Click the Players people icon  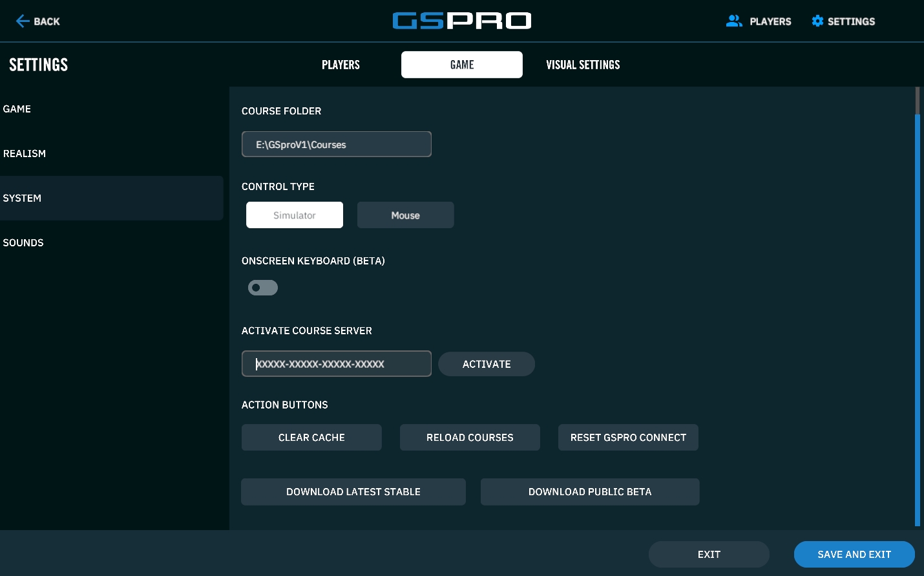point(734,21)
